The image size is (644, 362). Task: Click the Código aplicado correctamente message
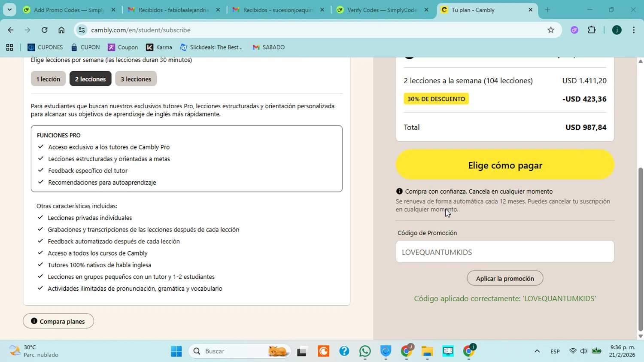pyautogui.click(x=505, y=298)
